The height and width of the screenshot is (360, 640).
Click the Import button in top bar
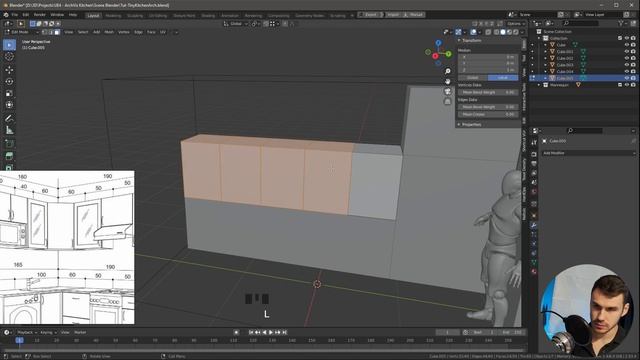[x=393, y=15]
